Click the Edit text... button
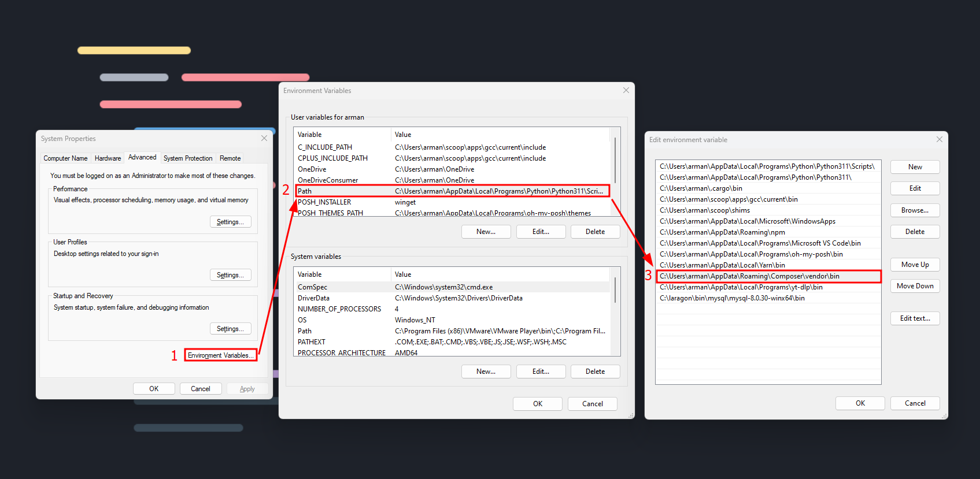980x479 pixels. tap(915, 318)
